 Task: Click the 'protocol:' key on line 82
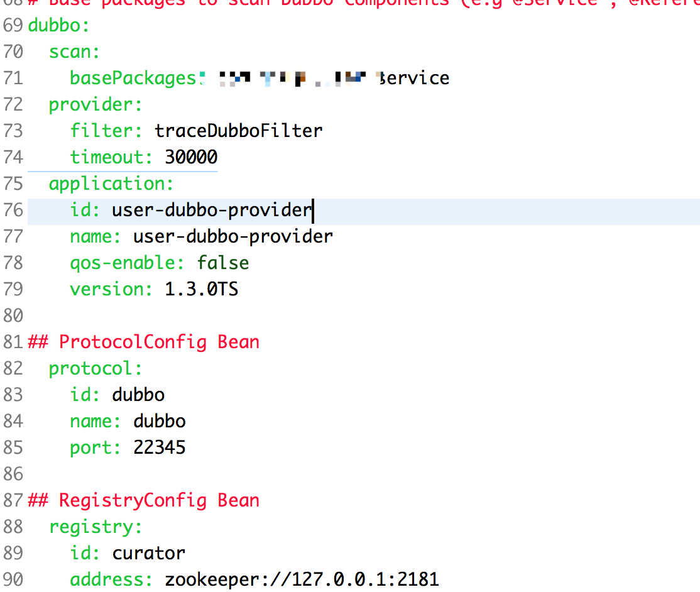(x=95, y=369)
